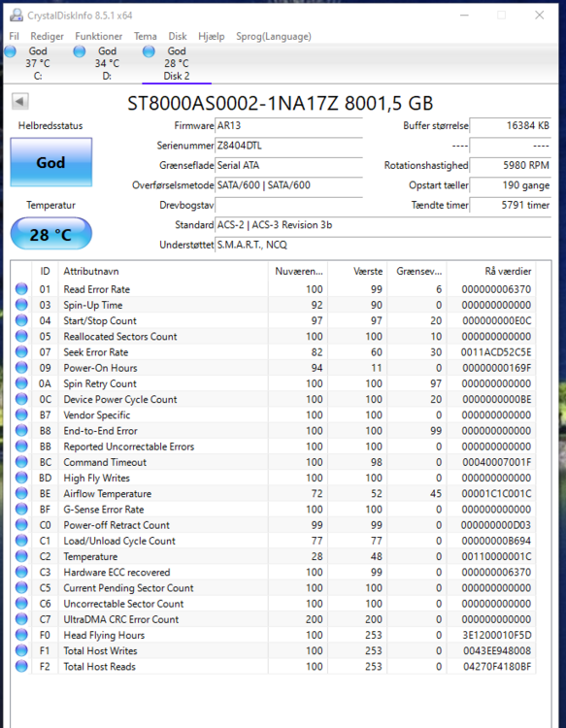
Task: Click status icon for Device Power Cycle Count
Action: (x=21, y=399)
